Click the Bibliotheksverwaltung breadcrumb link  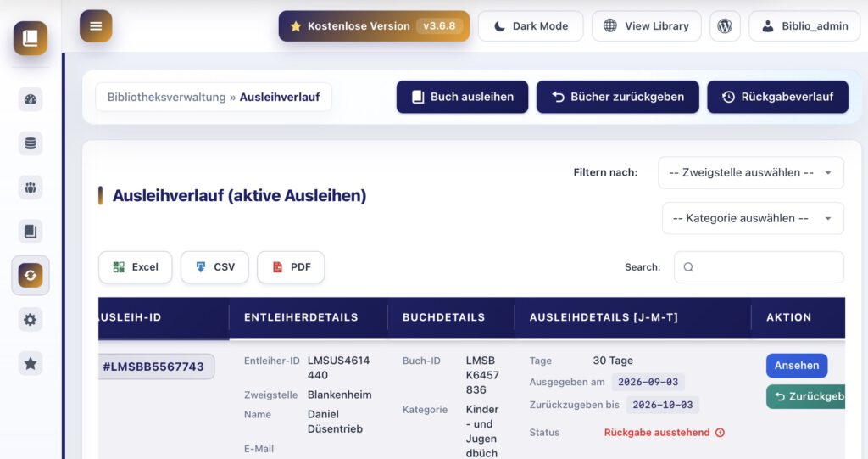(167, 97)
